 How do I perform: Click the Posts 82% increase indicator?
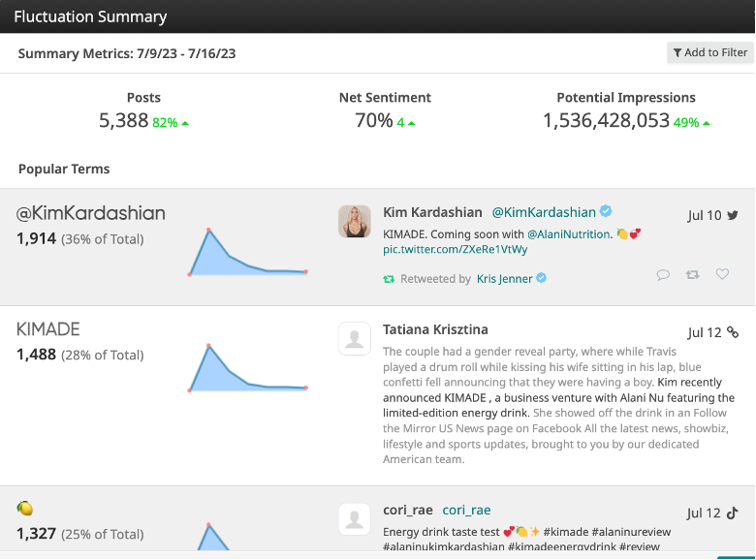pos(171,123)
